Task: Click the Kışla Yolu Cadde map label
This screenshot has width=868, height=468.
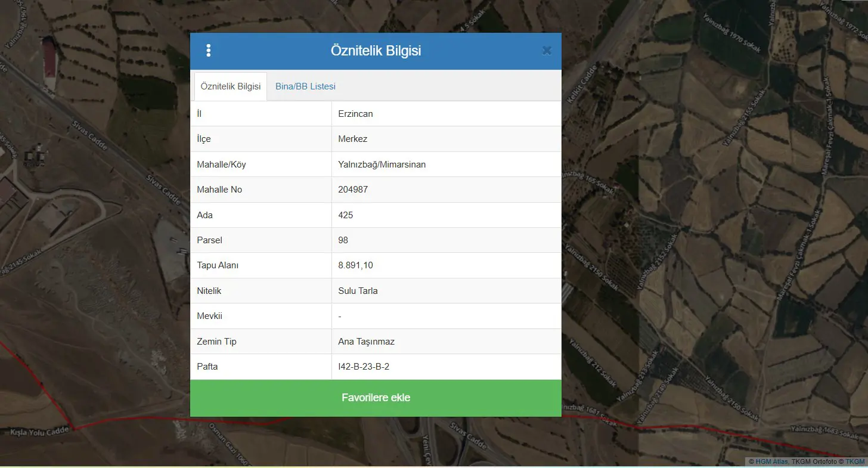Action: coord(40,430)
